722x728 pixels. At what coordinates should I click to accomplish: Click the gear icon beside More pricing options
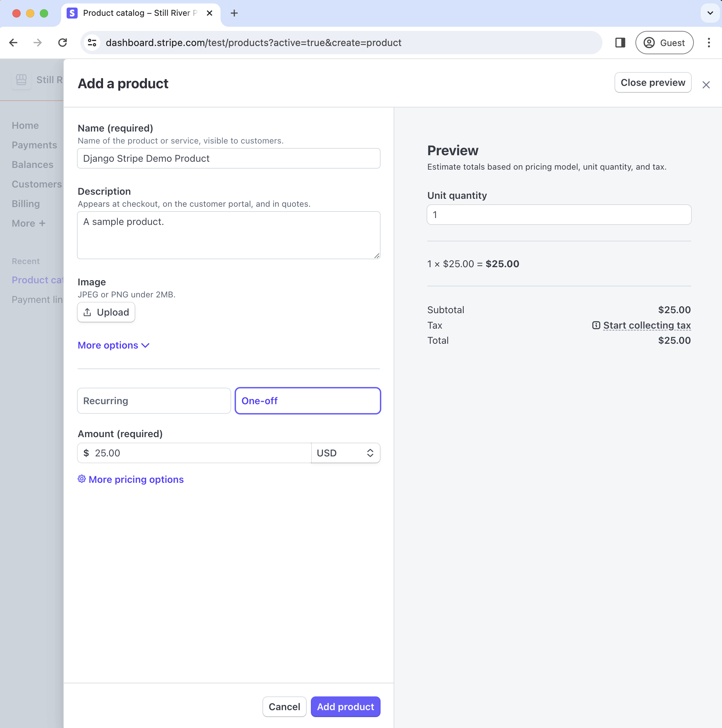[82, 479]
